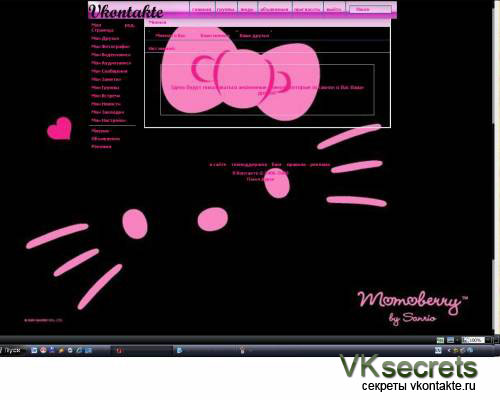
Task: Open Моя Страница in the left menu
Action: coord(103,28)
